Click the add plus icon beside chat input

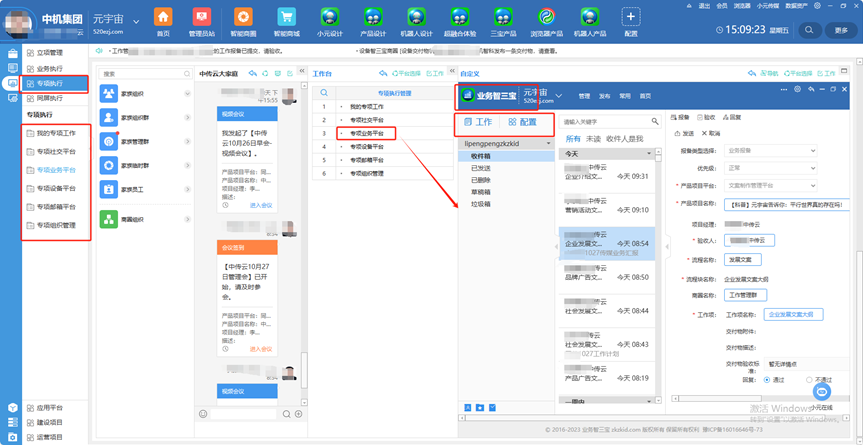pos(298,414)
